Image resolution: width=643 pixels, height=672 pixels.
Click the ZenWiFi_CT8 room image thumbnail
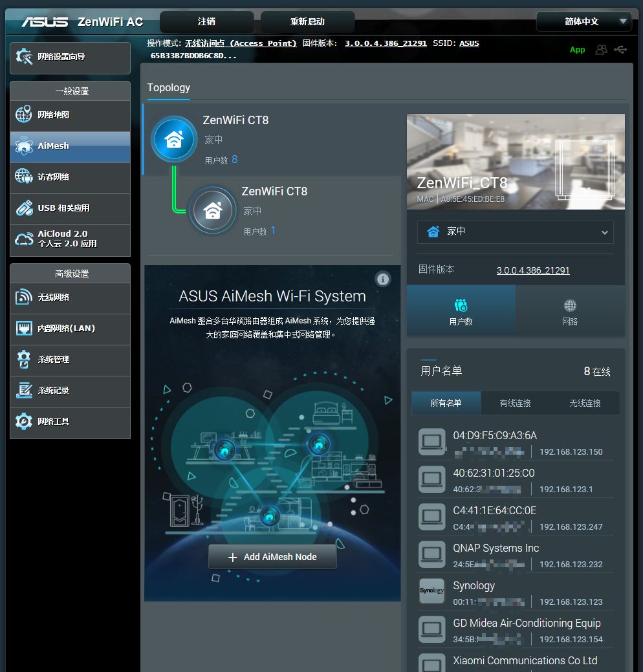[x=516, y=162]
